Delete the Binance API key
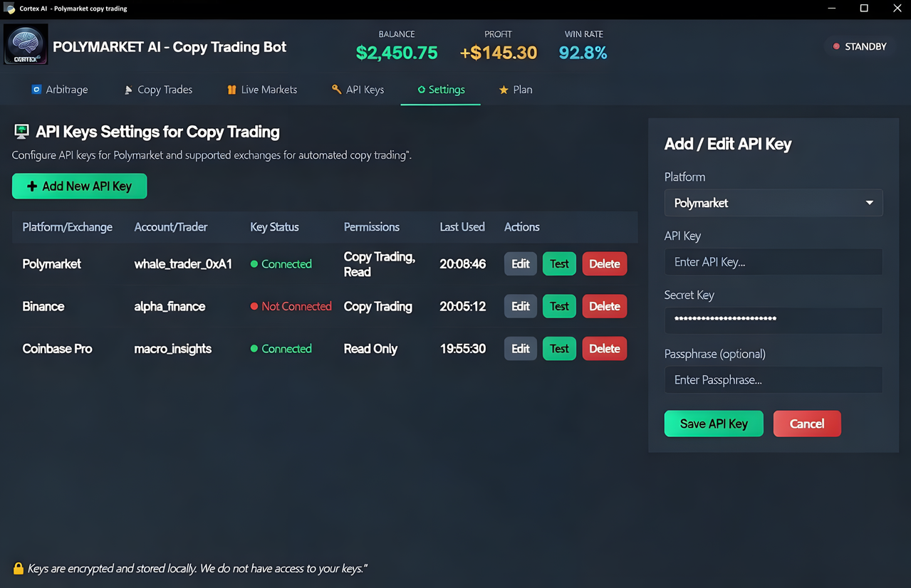The height and width of the screenshot is (588, 911). pos(605,307)
